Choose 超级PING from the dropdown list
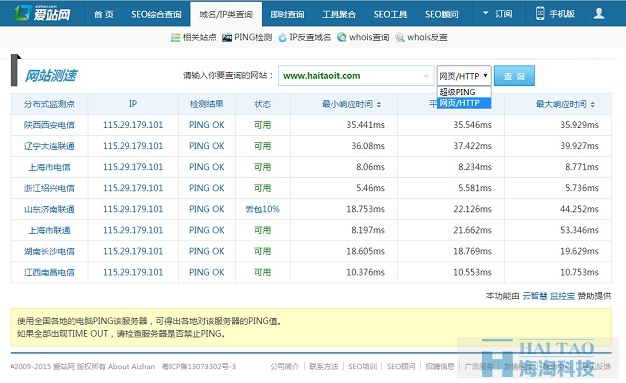The width and height of the screenshot is (626, 383). tap(464, 92)
